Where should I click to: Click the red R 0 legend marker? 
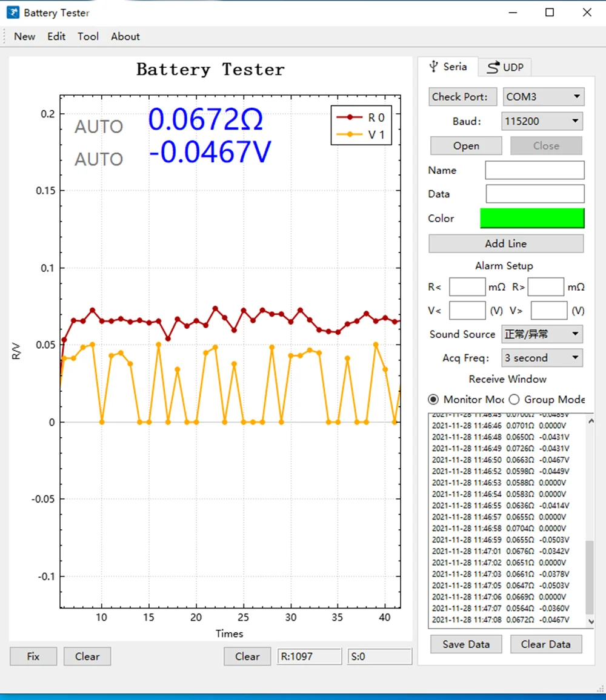[x=350, y=117]
